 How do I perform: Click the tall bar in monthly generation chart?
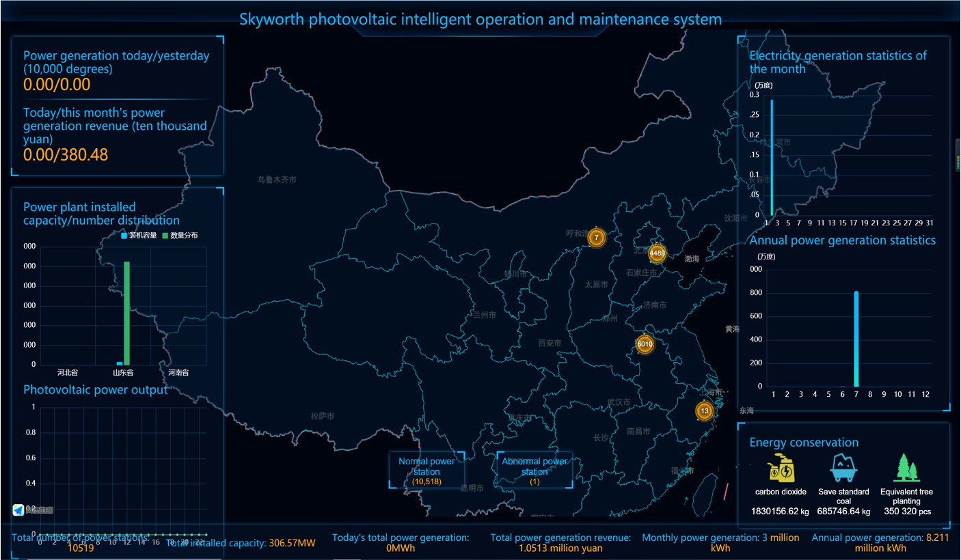point(772,157)
